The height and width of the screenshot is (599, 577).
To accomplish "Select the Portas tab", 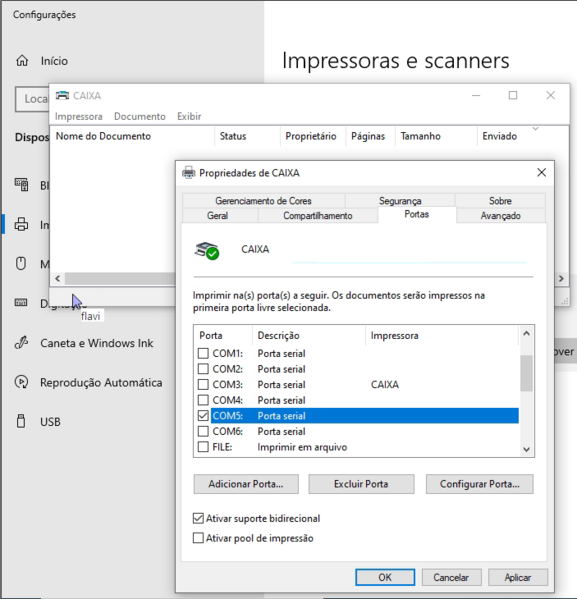I will tap(417, 214).
